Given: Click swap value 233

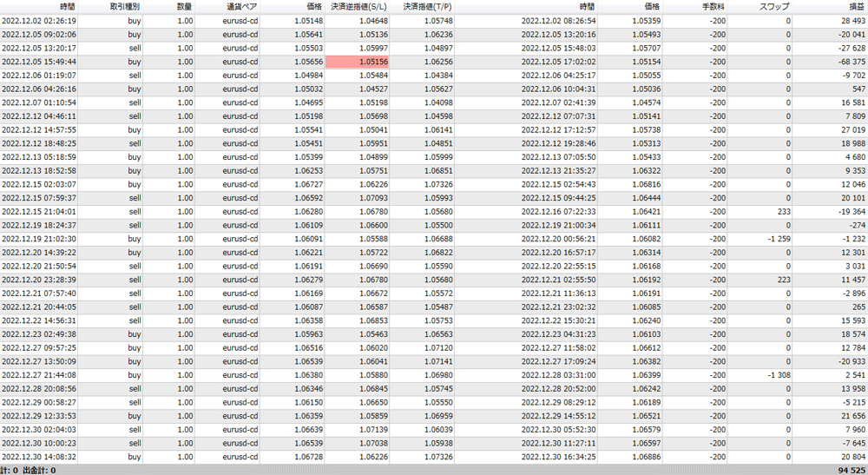Looking at the screenshot, I should (784, 212).
